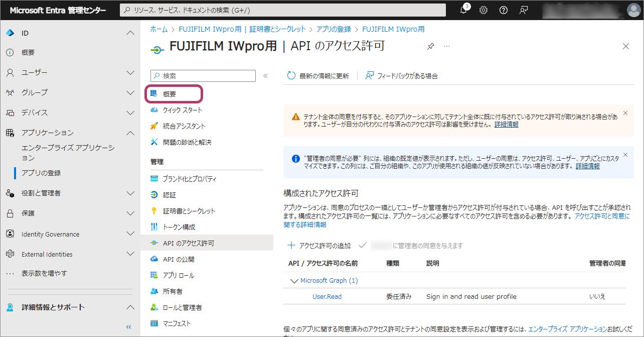Screen dimensions: 644x337
Task: Collapse the Microsoft Graph (1) permission group
Action: click(x=294, y=281)
